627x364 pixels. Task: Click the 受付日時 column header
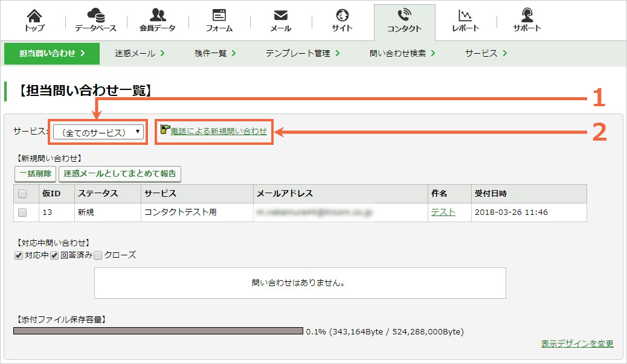(x=529, y=194)
